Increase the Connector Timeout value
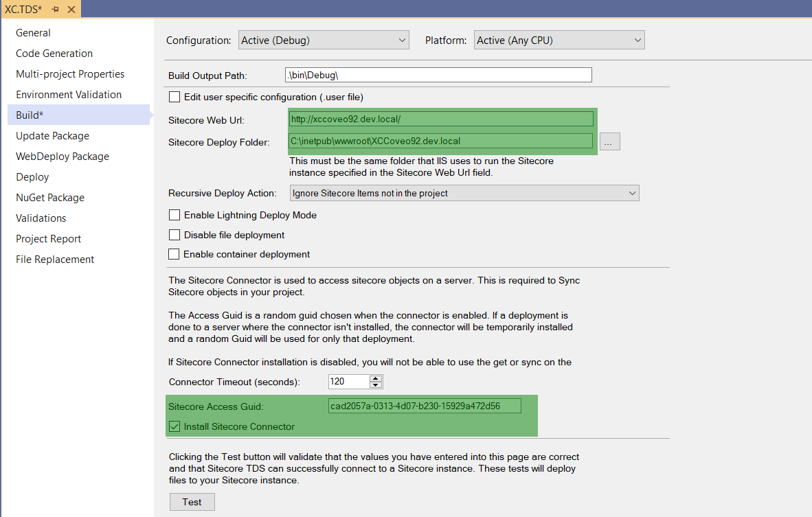This screenshot has width=812, height=517. pos(376,378)
